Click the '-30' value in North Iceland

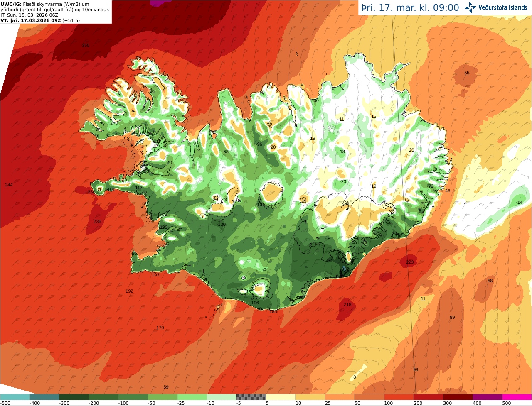[x=315, y=100]
